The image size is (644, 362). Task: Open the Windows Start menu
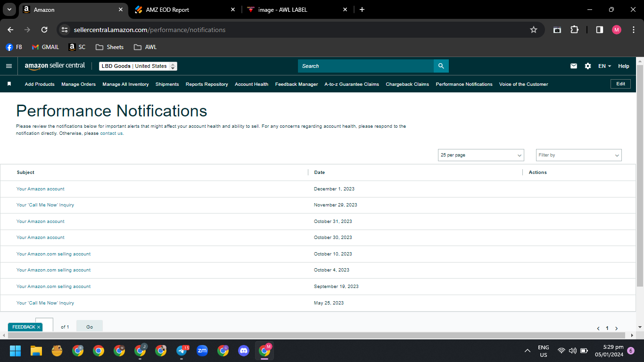click(16, 351)
